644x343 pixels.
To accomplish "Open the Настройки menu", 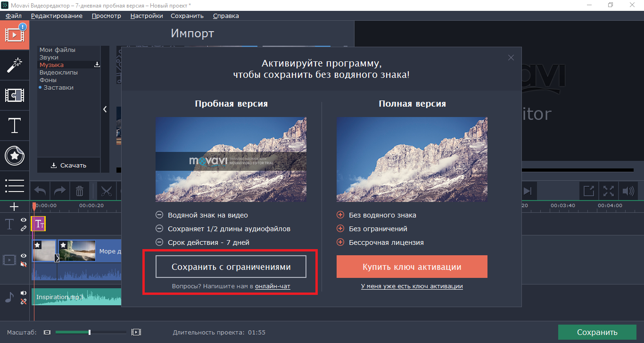I will (147, 16).
